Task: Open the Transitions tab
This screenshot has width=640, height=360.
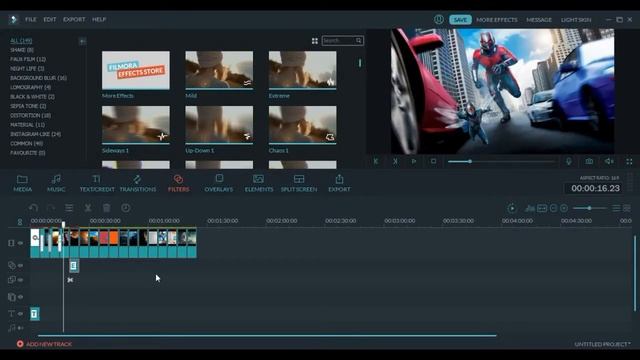Action: (x=138, y=183)
